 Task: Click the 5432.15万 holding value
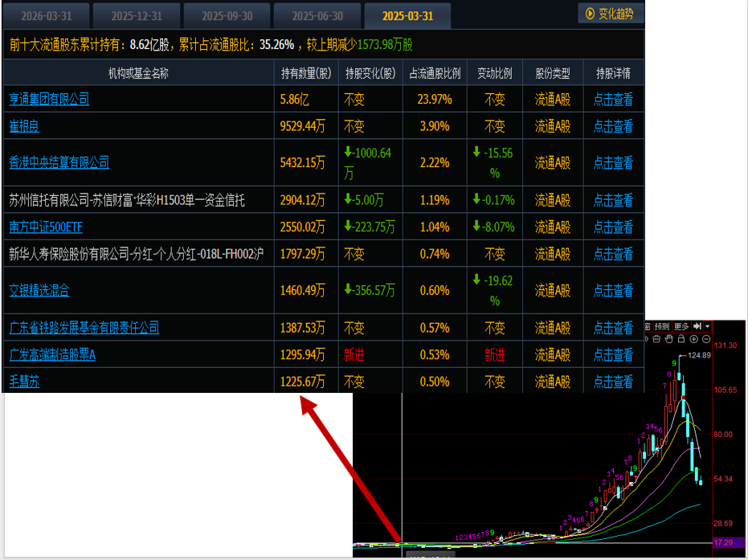click(302, 162)
